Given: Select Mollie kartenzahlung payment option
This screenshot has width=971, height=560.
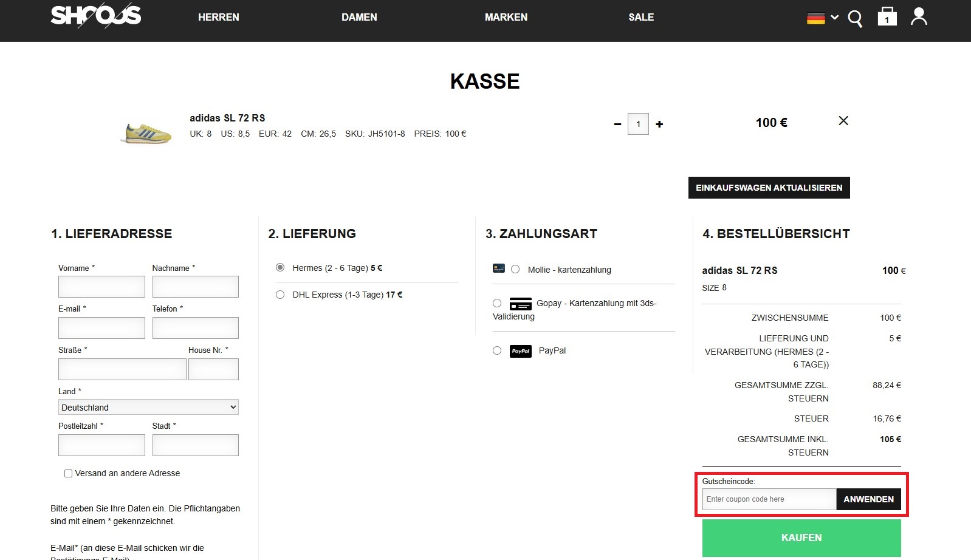Looking at the screenshot, I should [x=515, y=269].
